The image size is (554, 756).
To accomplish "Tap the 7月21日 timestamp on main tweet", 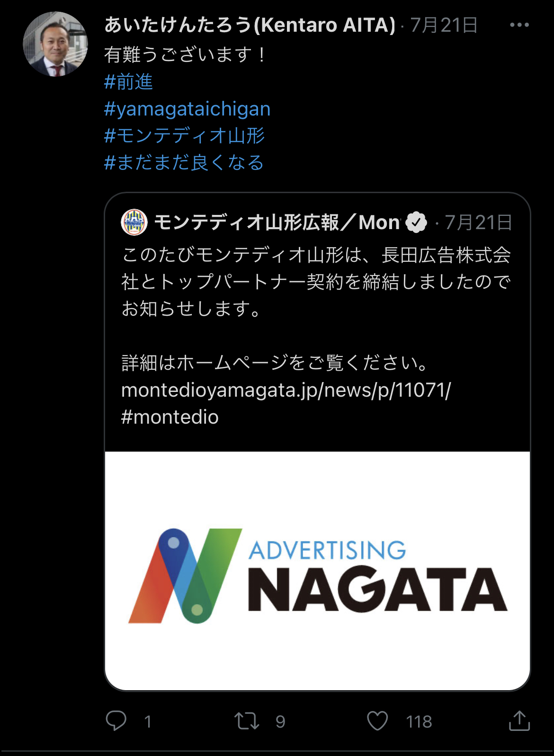I will point(444,25).
